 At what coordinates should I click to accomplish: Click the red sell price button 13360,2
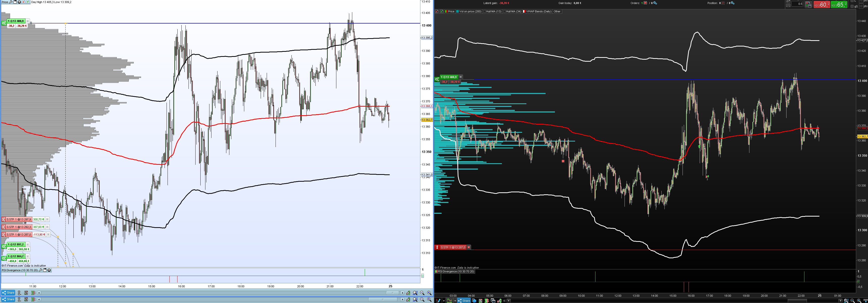click(822, 4)
